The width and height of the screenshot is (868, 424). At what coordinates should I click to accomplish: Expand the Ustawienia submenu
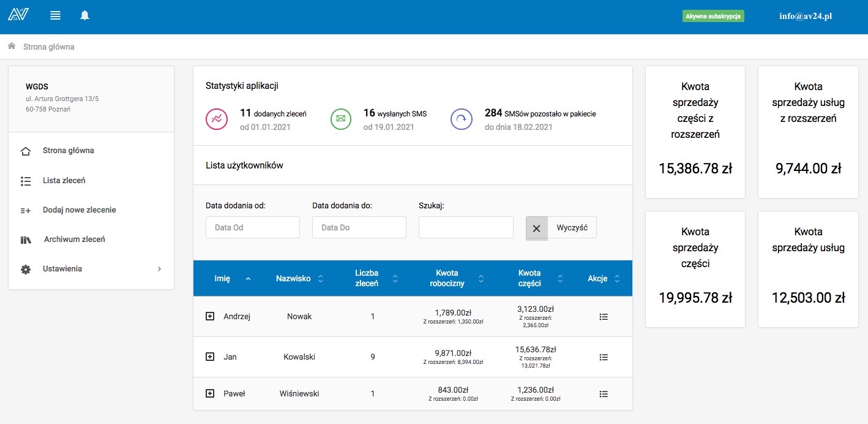[91, 269]
